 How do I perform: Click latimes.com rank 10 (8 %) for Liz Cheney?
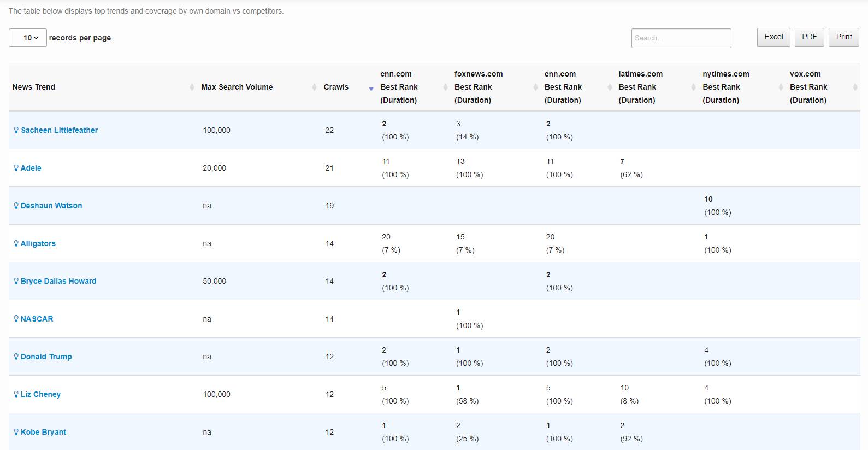[629, 394]
